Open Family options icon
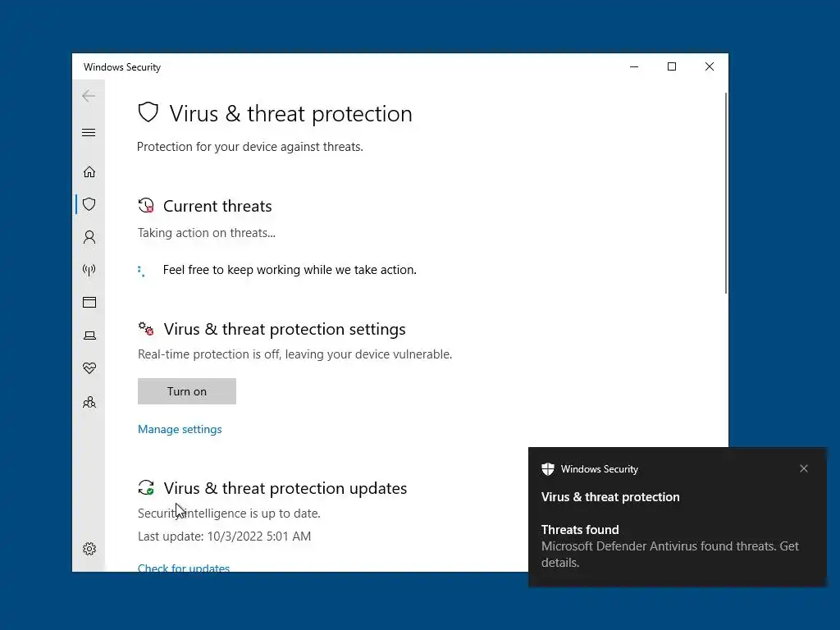 click(89, 402)
